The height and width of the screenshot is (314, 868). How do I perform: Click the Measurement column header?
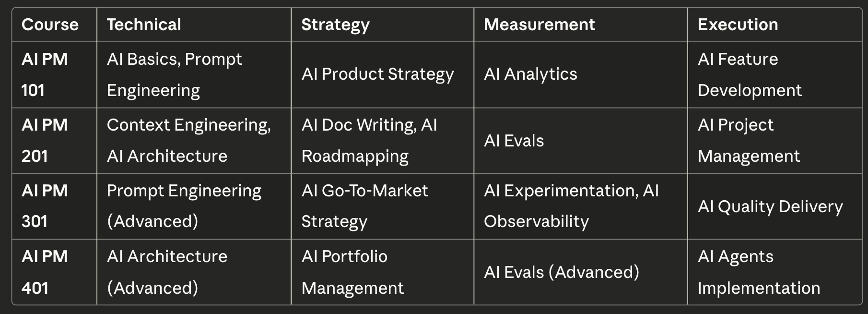pos(539,24)
